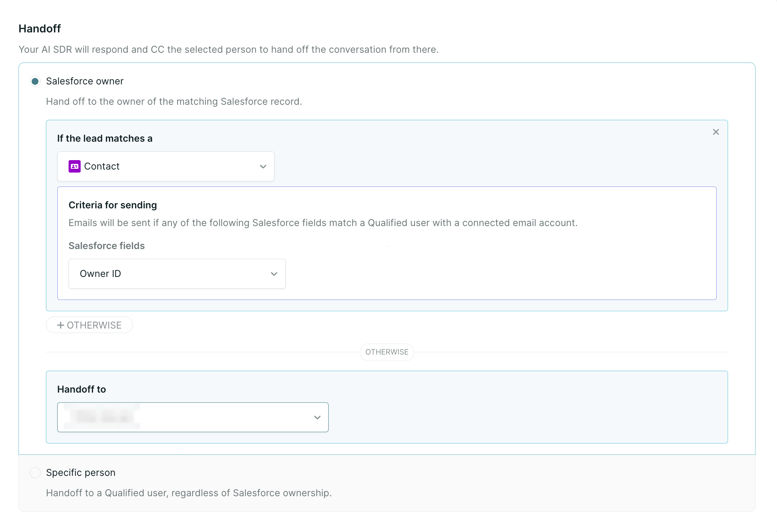Screen dimensions: 777x532
Task: Click the Salesforce owner option label
Action: (x=85, y=81)
